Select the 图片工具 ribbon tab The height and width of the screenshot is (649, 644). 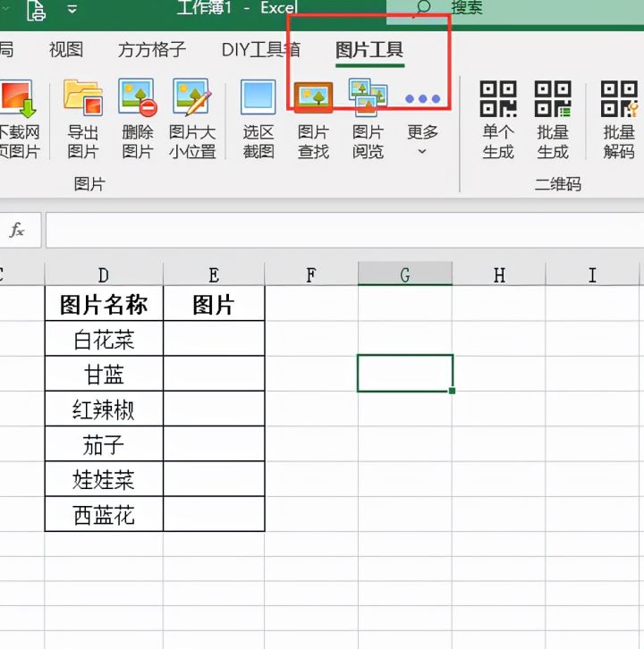369,50
